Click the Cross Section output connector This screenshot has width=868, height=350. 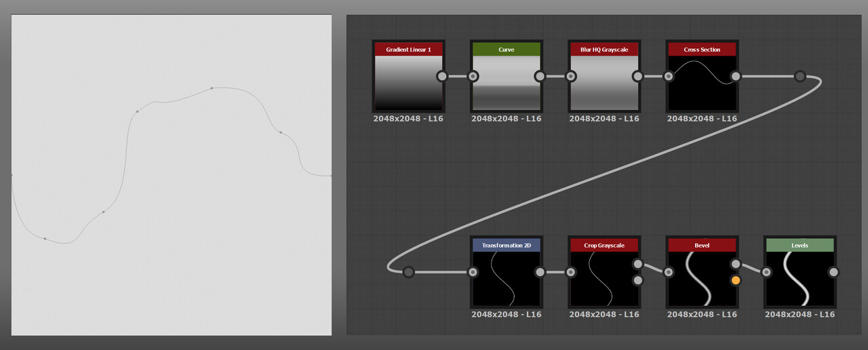[735, 77]
